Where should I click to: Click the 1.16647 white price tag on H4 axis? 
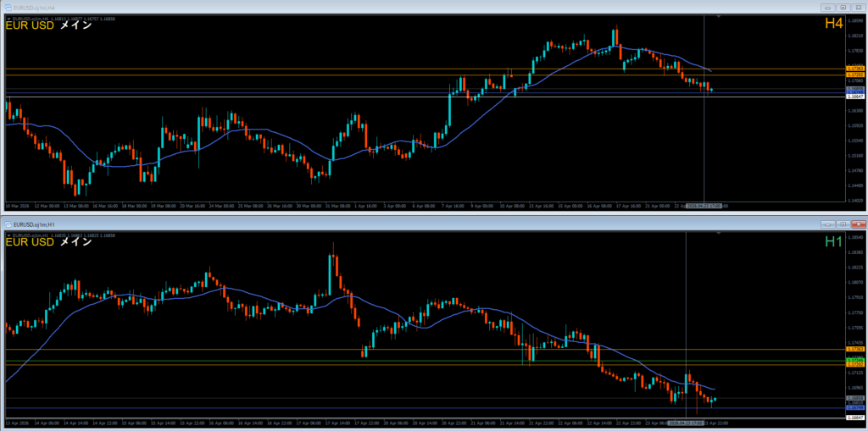click(854, 97)
